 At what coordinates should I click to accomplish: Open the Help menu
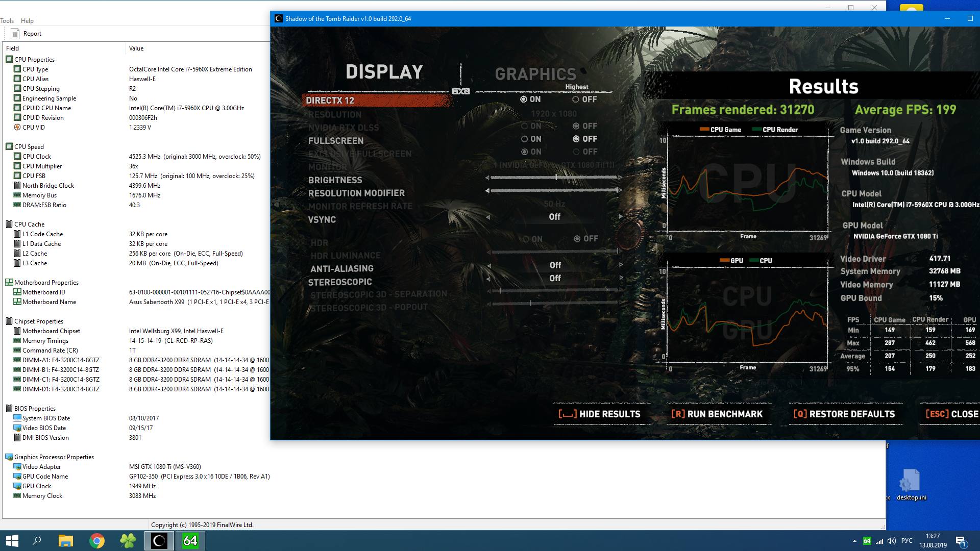coord(27,21)
